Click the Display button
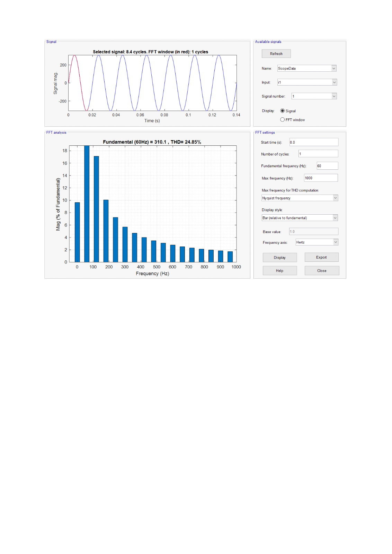 pos(280,258)
